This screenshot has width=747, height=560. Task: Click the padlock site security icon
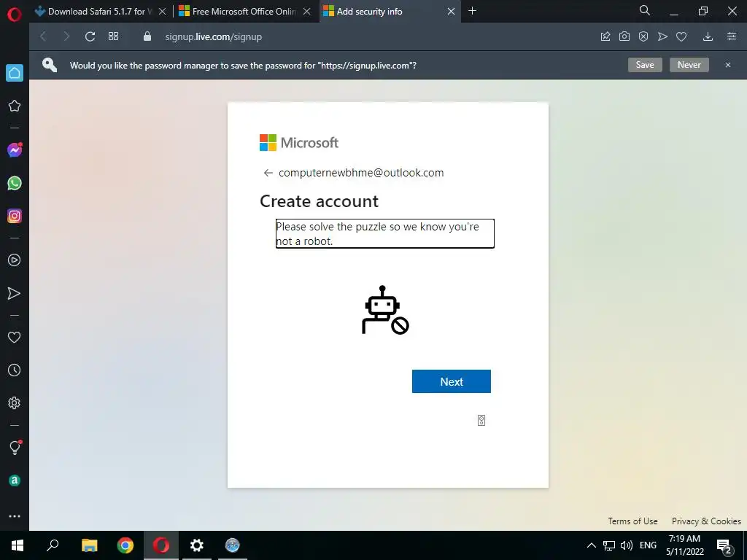[147, 36]
